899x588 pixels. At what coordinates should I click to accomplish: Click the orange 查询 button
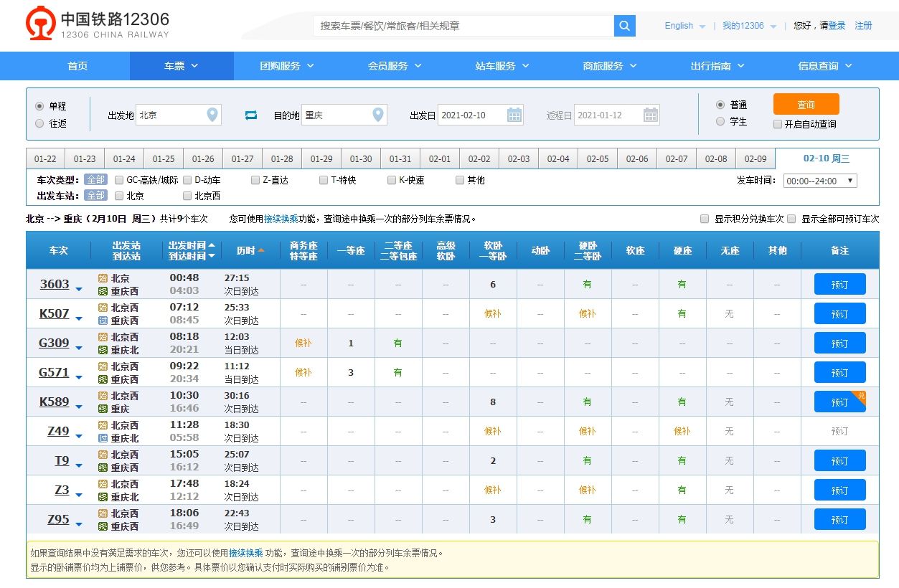[x=805, y=103]
